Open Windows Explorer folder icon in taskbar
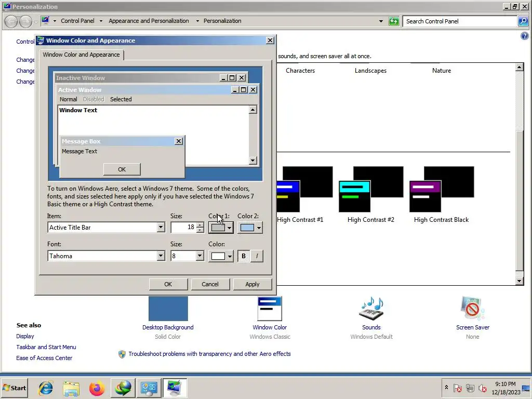 [71, 388]
